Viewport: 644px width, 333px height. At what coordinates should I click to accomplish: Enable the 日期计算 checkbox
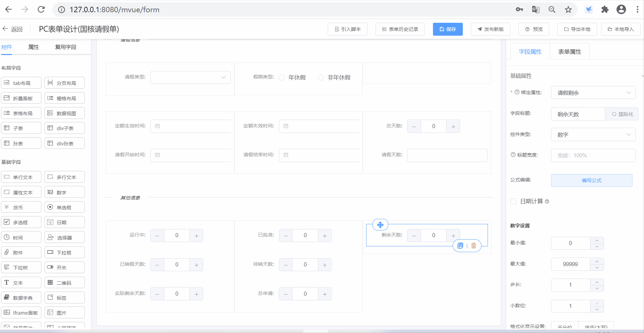[513, 201]
